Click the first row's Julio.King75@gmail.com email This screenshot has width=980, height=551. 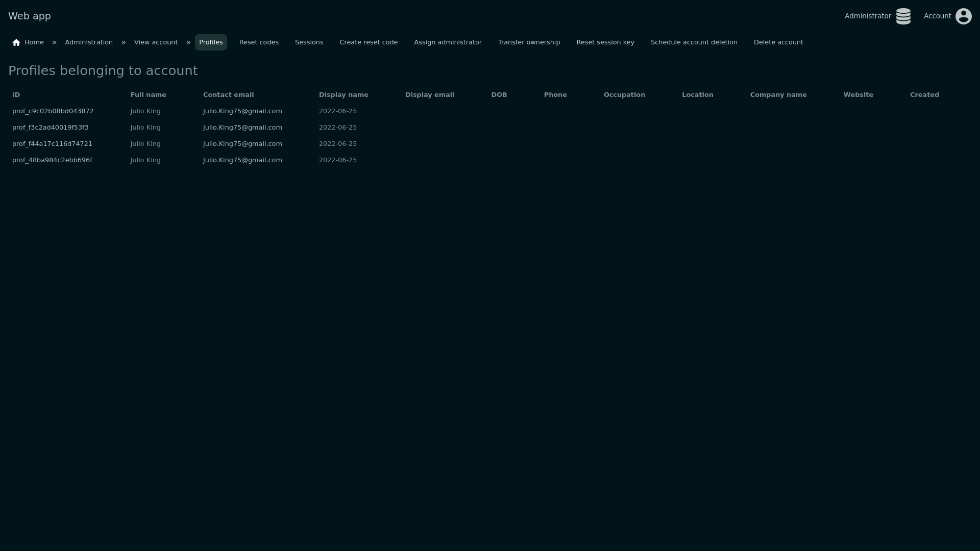click(242, 111)
